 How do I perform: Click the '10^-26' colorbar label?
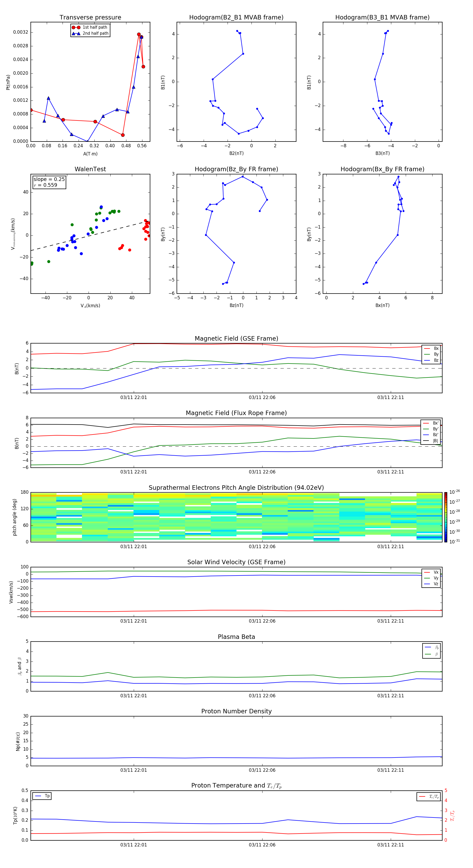(x=455, y=492)
